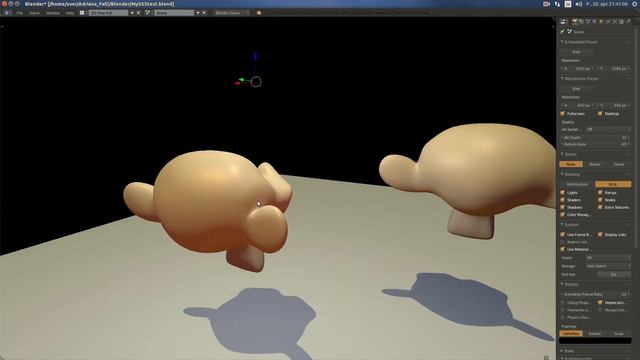Add a new screen layout with plus button
This screenshot has height=360, width=640.
point(132,13)
